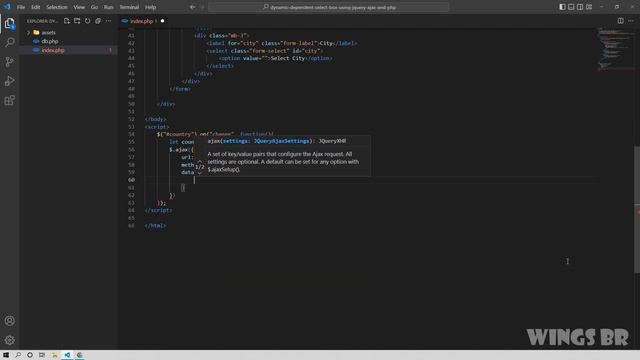
Task: Click the command center search box
Action: (329, 7)
